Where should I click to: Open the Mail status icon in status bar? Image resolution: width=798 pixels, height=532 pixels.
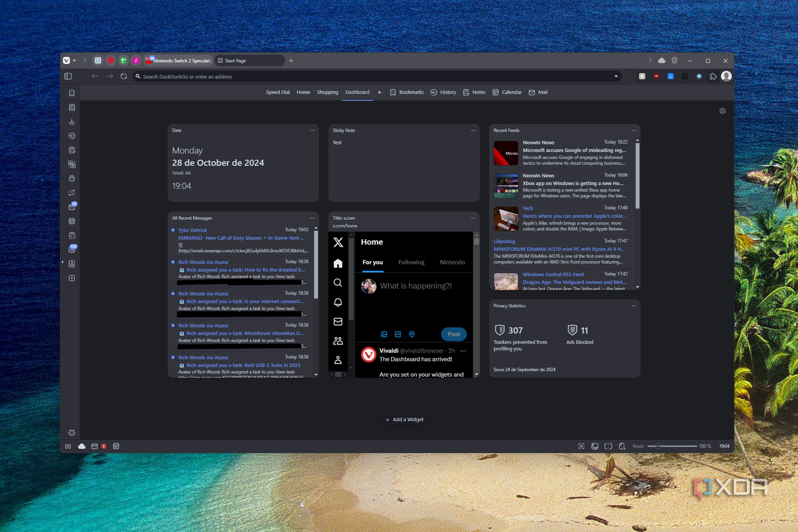click(x=95, y=446)
